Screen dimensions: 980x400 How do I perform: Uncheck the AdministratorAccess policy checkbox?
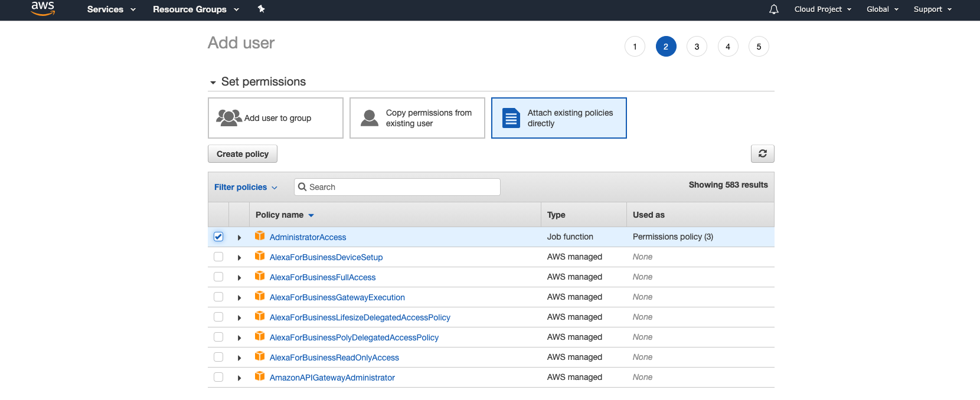point(218,237)
